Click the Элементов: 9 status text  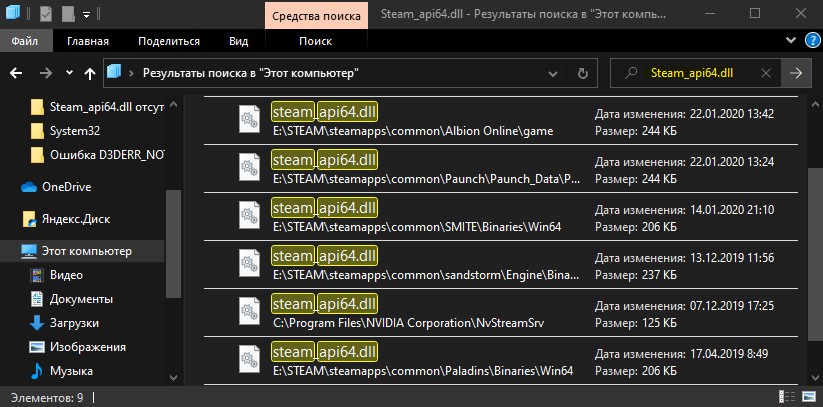47,398
